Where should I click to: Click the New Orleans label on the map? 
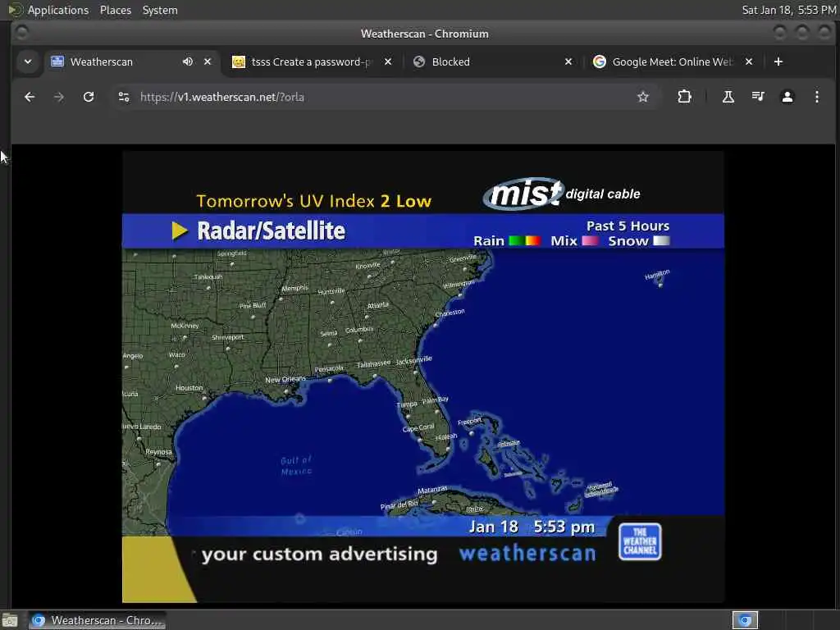pos(285,379)
